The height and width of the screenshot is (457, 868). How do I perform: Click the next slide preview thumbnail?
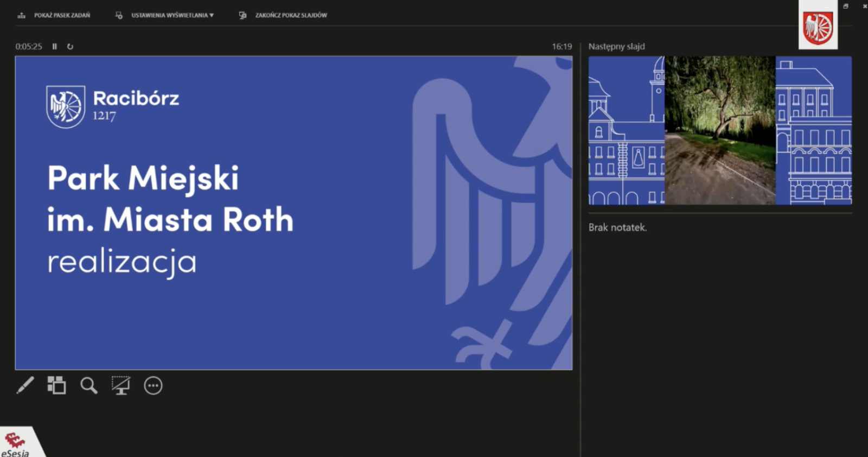[x=720, y=130]
